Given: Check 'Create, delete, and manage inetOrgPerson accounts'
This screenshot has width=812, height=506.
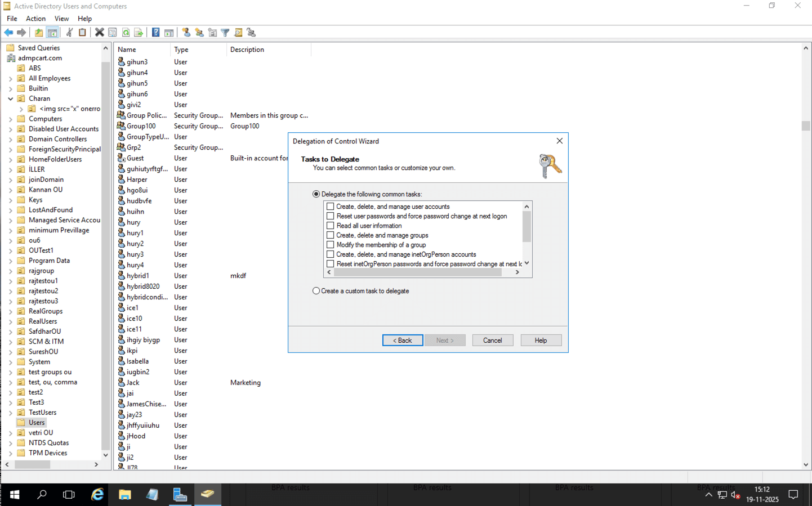Looking at the screenshot, I should coord(331,254).
